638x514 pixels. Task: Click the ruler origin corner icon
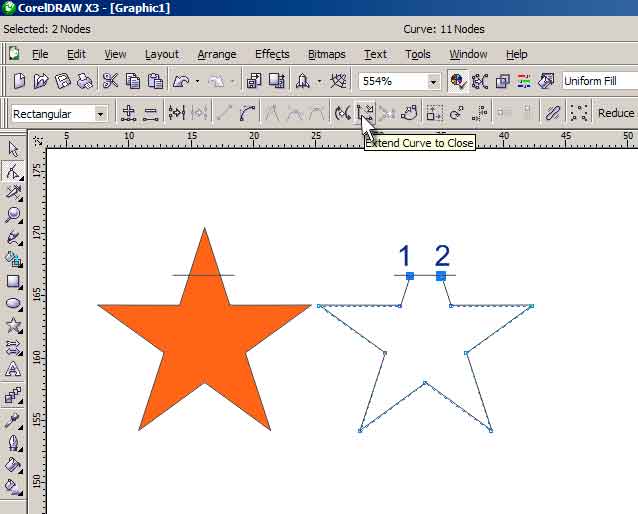click(x=37, y=140)
